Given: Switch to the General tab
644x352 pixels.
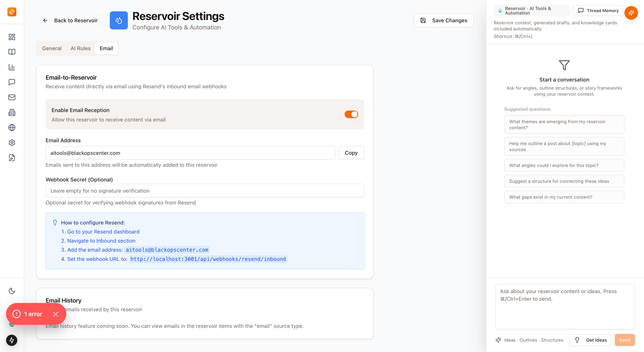Looking at the screenshot, I should [52, 48].
